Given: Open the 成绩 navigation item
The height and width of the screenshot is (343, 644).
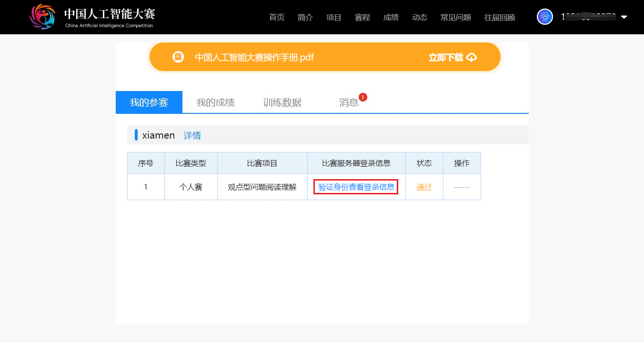Looking at the screenshot, I should point(391,17).
